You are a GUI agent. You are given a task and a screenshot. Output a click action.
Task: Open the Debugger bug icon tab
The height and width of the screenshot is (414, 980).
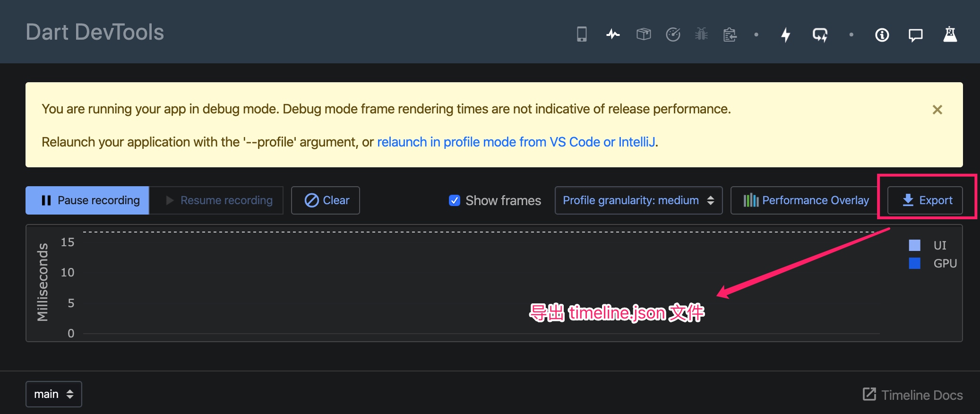click(701, 34)
